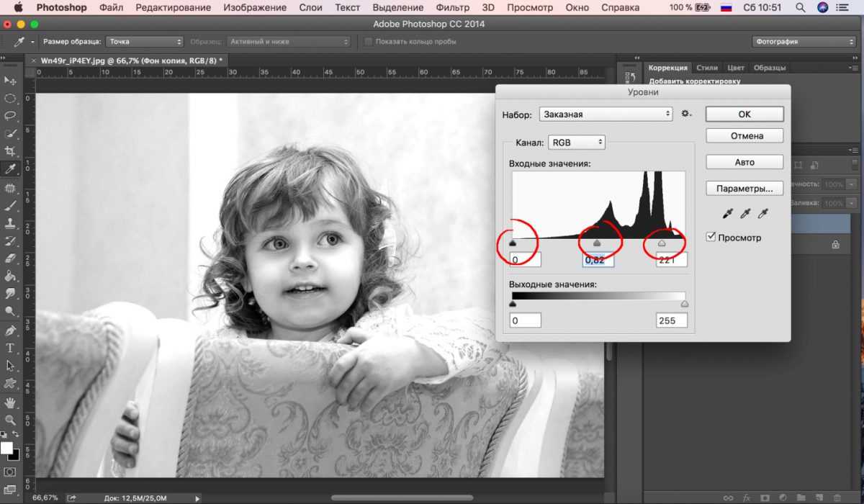Click the output levels field showing 255

[671, 320]
